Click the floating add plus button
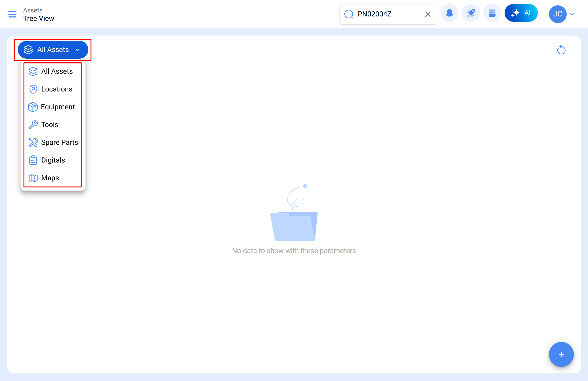 [561, 354]
